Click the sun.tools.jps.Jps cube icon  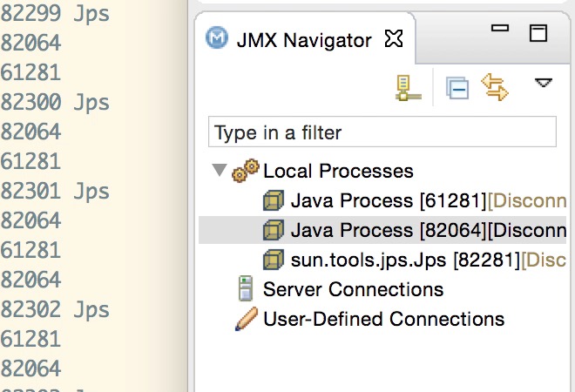click(274, 260)
